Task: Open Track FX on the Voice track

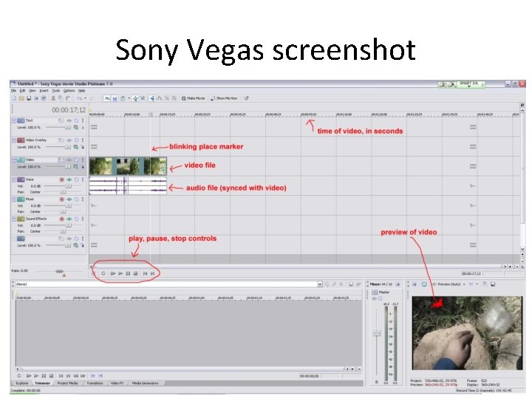Action: (x=69, y=180)
